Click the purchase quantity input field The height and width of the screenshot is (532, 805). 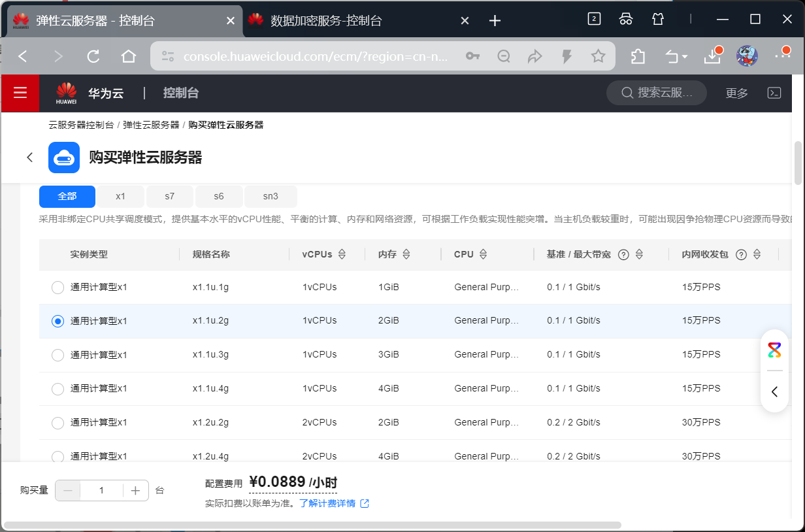point(102,490)
